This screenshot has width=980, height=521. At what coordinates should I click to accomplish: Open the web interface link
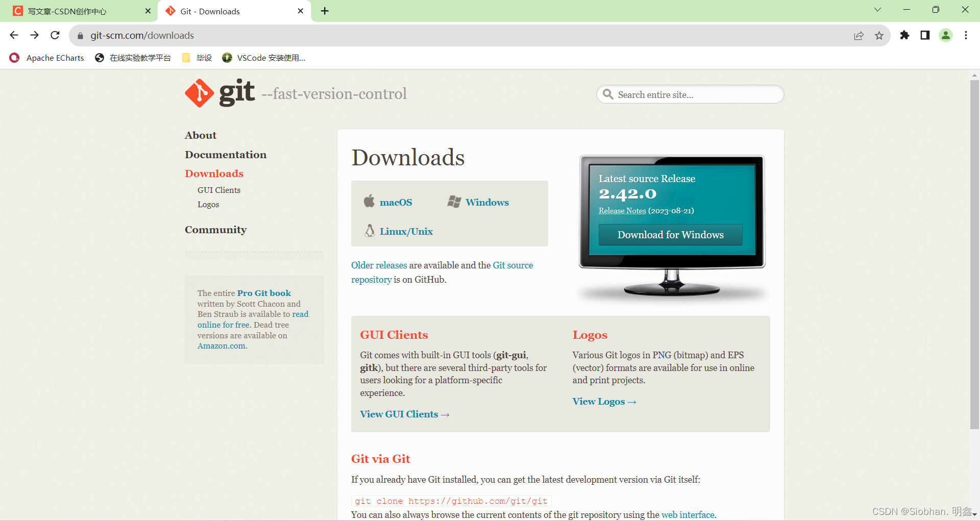click(688, 515)
